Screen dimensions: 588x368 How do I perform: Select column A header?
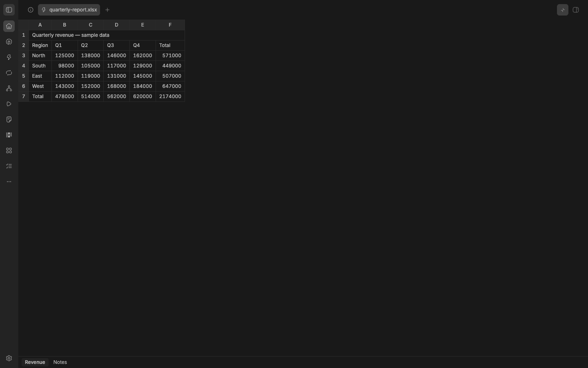pyautogui.click(x=40, y=25)
